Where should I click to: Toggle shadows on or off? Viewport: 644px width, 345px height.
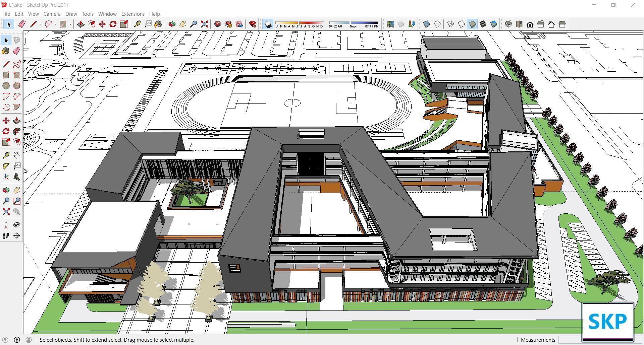click(267, 24)
